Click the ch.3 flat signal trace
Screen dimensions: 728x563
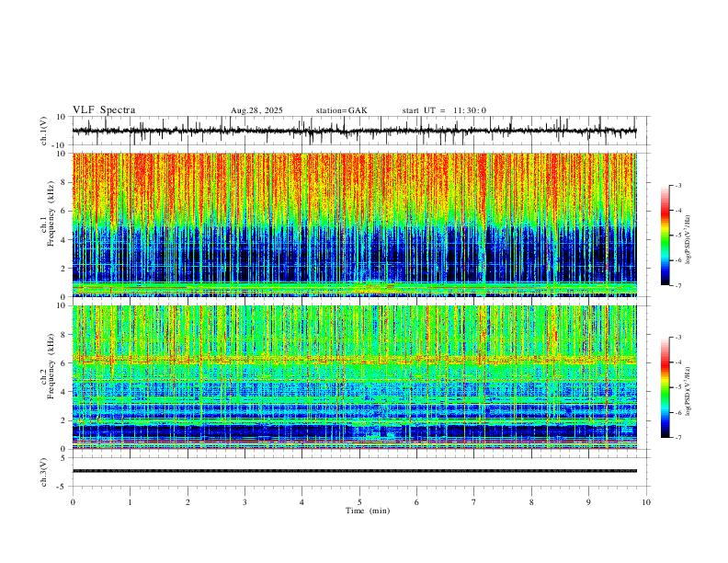(354, 471)
